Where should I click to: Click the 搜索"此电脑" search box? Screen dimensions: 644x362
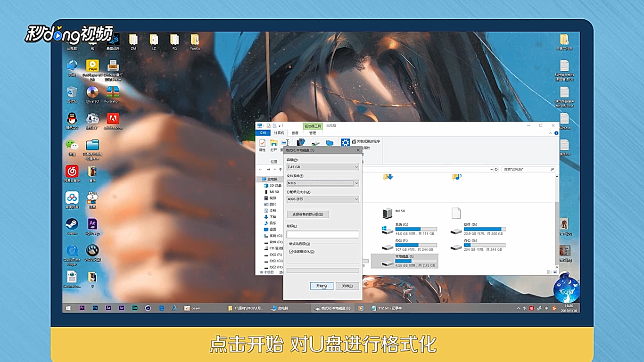pos(528,169)
